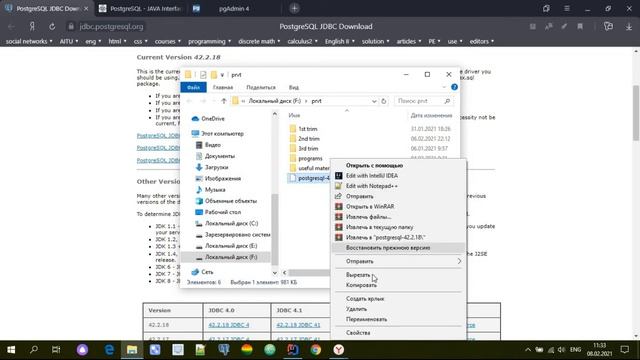Choose Вырезать in context menu
Viewport: 640px width, 360px height.
[x=358, y=275]
